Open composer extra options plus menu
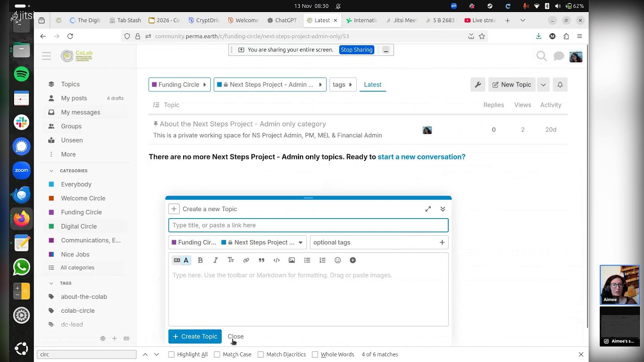The width and height of the screenshot is (644, 362). point(353,260)
